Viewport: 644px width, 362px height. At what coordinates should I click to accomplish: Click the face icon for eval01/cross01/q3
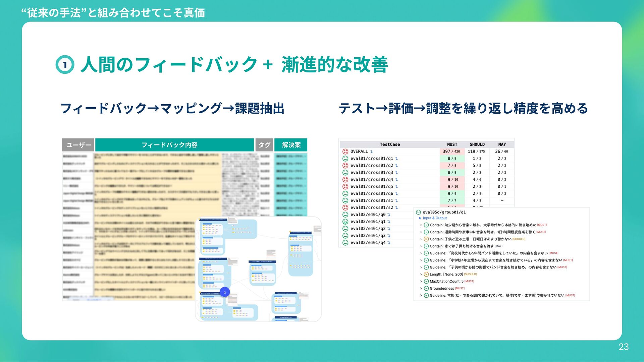click(345, 173)
